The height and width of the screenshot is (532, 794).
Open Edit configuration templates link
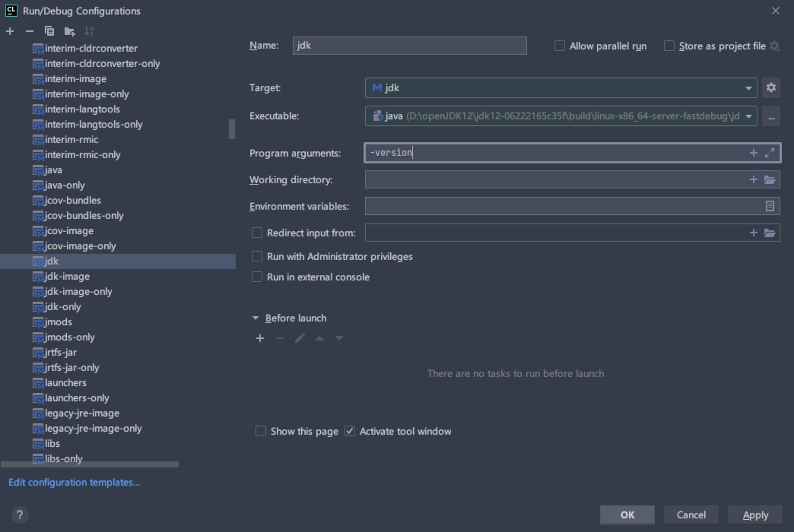(x=74, y=482)
